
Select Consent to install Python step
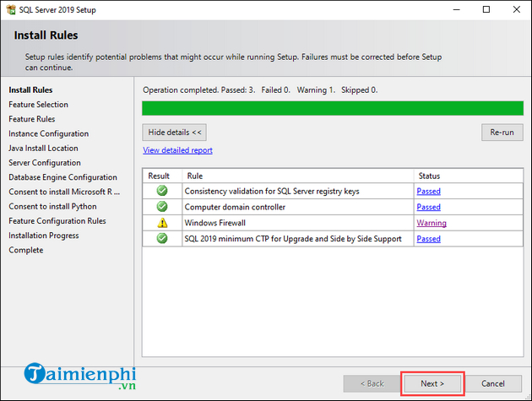52,207
